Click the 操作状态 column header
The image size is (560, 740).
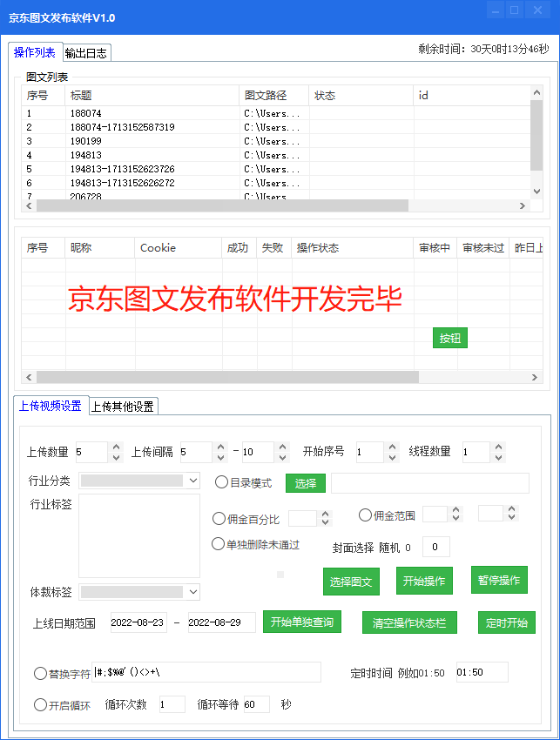tap(352, 248)
